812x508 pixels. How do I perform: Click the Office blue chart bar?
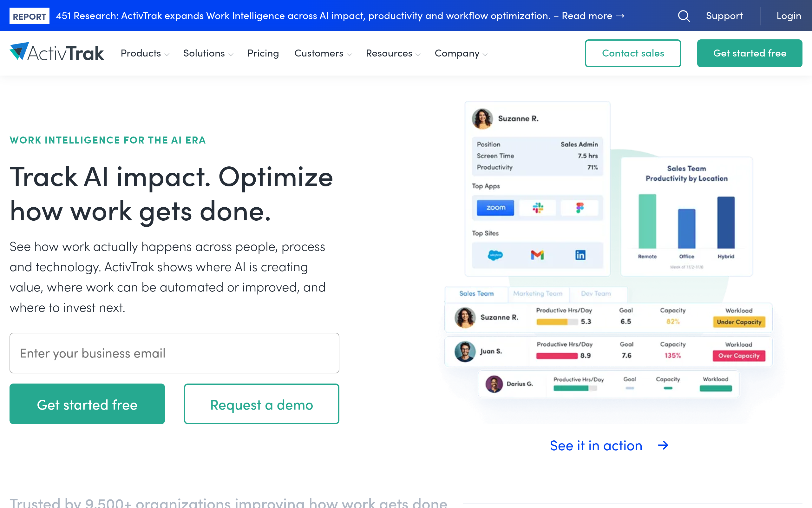[686, 229]
